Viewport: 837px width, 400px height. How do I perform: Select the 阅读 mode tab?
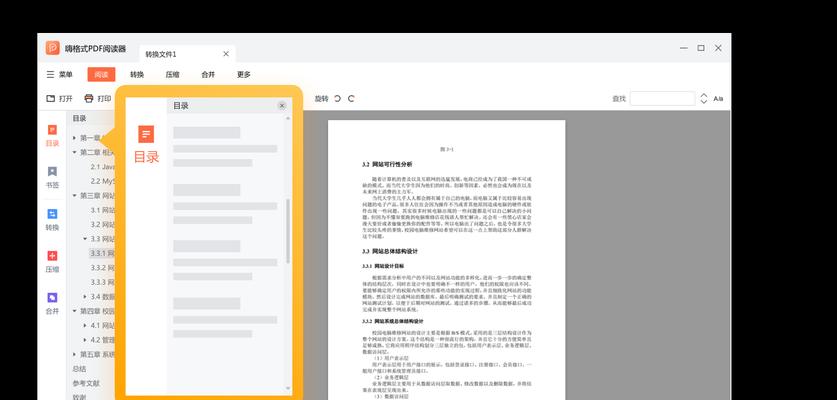coord(101,75)
